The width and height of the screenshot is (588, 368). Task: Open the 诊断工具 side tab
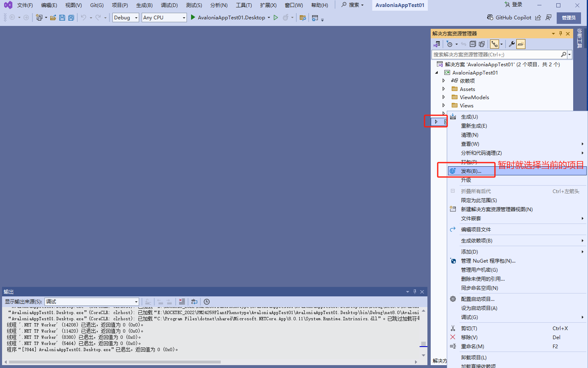[580, 38]
